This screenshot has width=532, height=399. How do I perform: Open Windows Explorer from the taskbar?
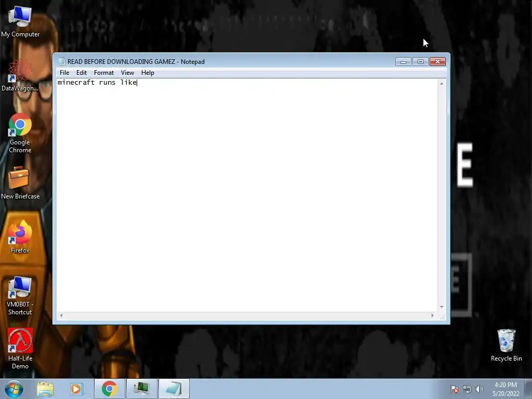click(x=45, y=389)
